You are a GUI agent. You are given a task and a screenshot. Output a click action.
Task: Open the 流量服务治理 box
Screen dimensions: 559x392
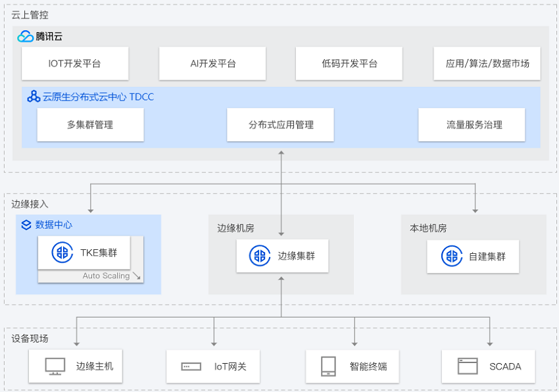pos(472,125)
